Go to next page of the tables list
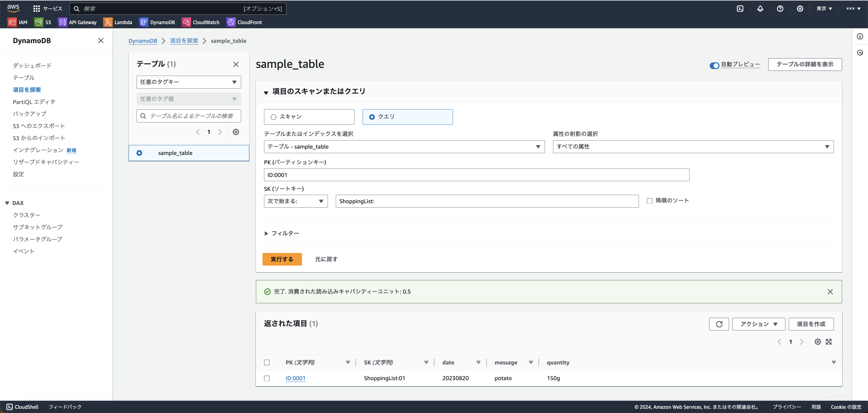868x413 pixels. (x=220, y=132)
